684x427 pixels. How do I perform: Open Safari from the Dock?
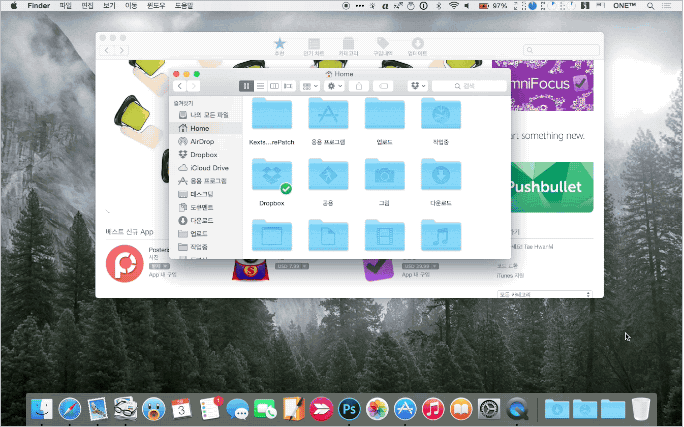click(x=70, y=409)
